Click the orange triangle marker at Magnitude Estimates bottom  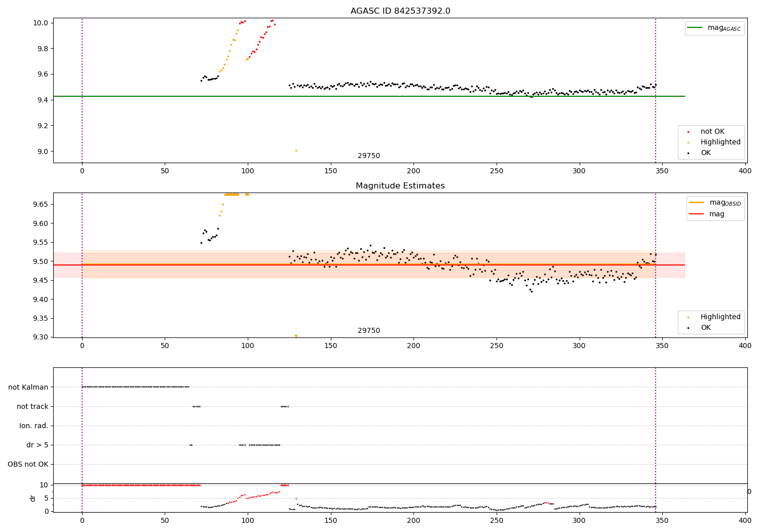[x=296, y=336]
